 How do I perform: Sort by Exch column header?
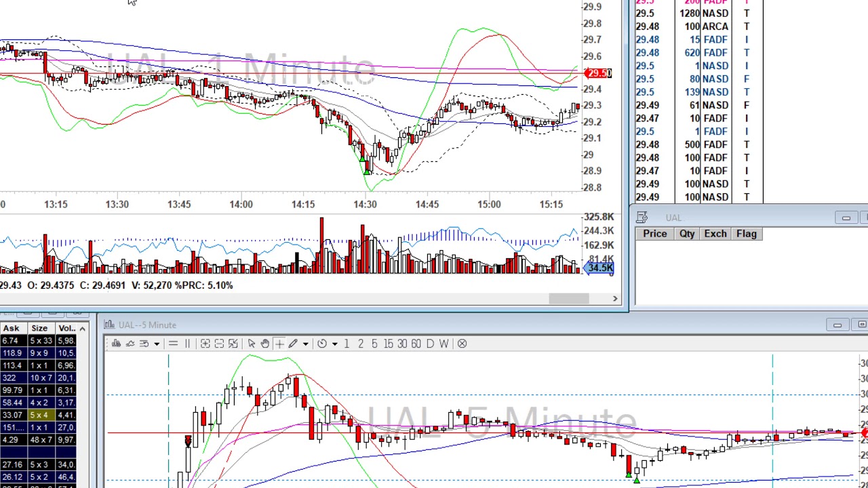(x=715, y=234)
